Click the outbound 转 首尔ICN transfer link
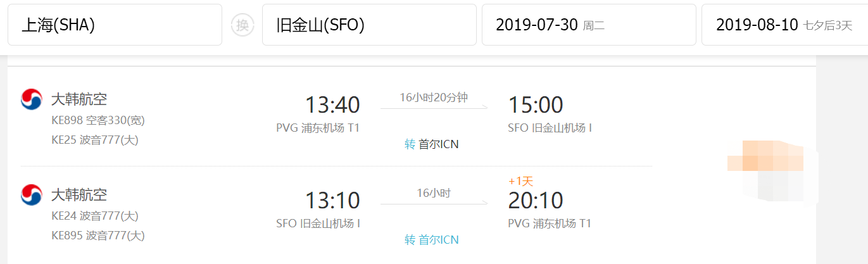This screenshot has width=868, height=264. pos(432,144)
